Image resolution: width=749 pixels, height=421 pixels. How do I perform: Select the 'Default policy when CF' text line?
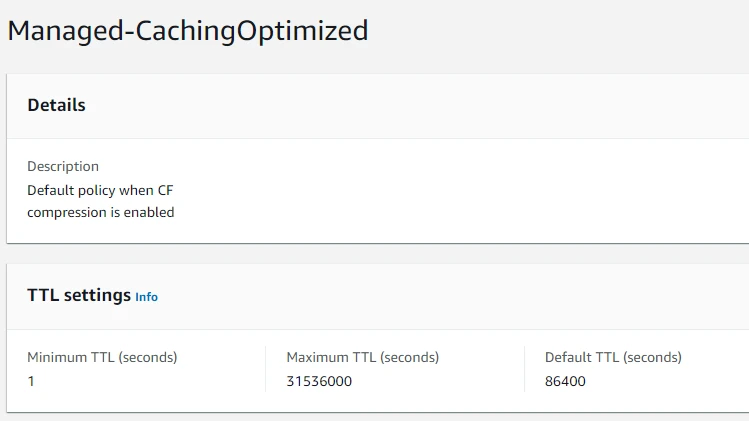[x=100, y=189]
